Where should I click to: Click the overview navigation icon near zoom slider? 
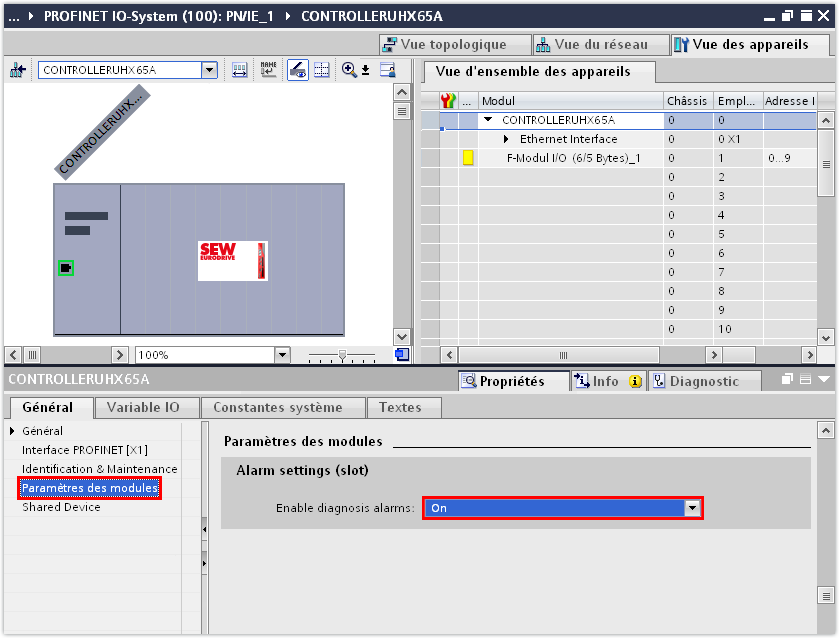click(402, 354)
